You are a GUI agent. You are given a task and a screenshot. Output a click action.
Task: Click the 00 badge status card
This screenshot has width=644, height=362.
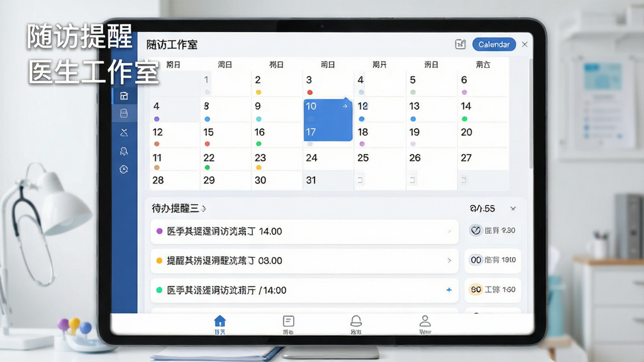(x=492, y=260)
